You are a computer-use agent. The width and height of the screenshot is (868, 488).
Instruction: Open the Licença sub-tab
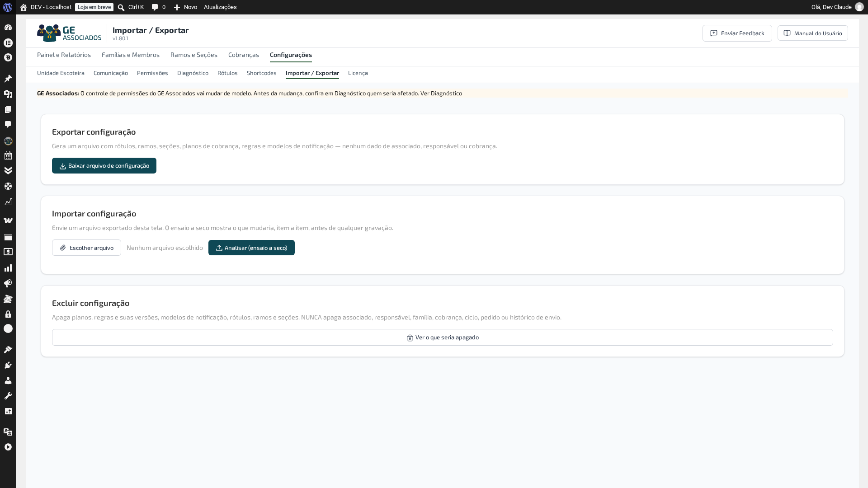[358, 73]
